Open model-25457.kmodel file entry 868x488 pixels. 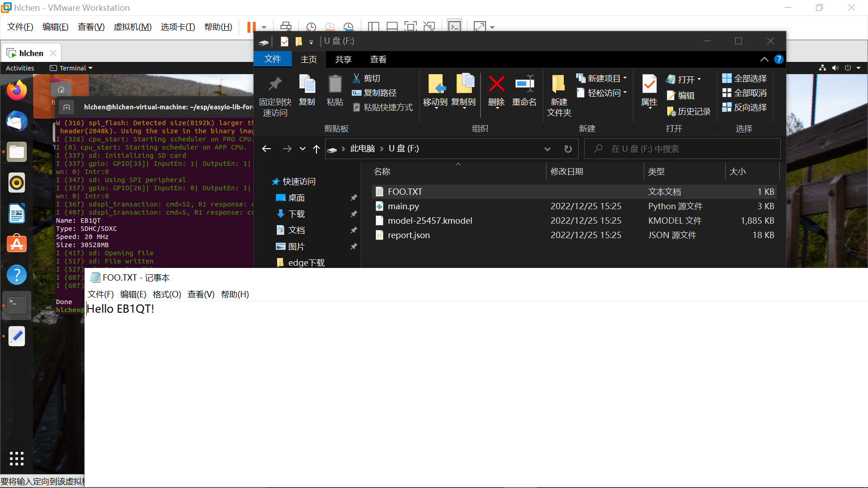429,221
